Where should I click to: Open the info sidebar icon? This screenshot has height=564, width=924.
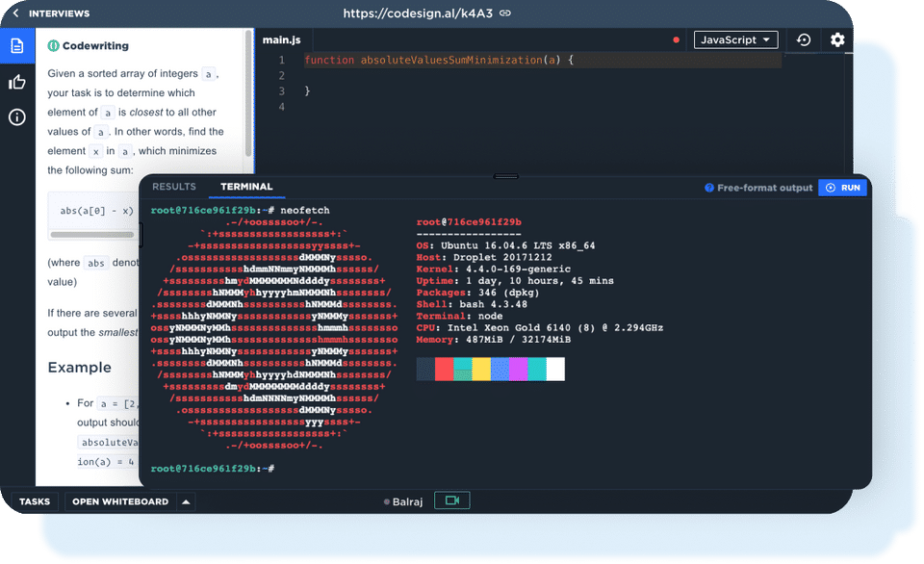17,117
